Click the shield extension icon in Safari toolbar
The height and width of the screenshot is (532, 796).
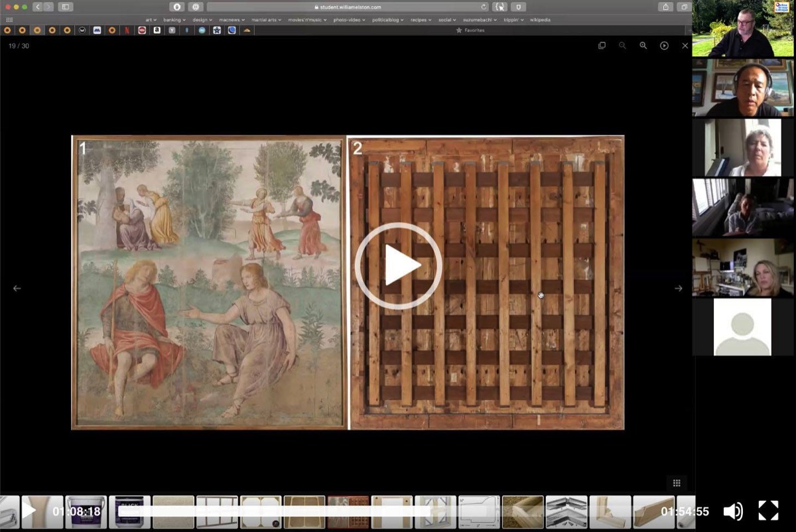[x=518, y=7]
